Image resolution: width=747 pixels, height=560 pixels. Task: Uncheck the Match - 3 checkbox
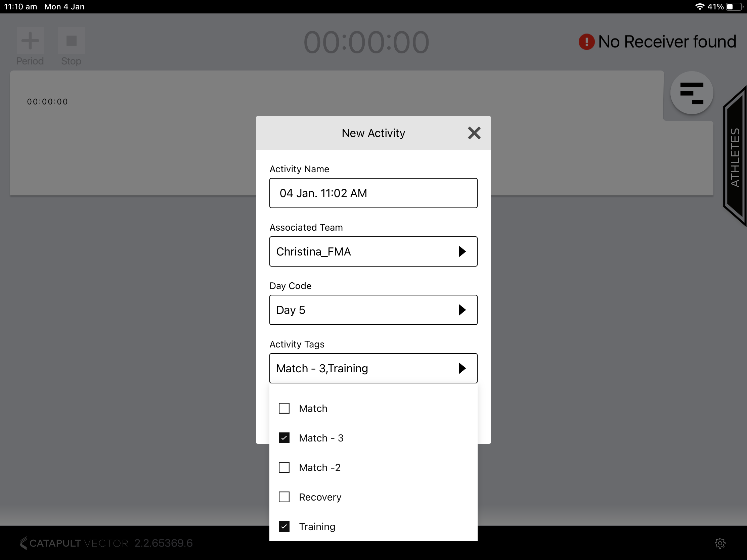284,438
